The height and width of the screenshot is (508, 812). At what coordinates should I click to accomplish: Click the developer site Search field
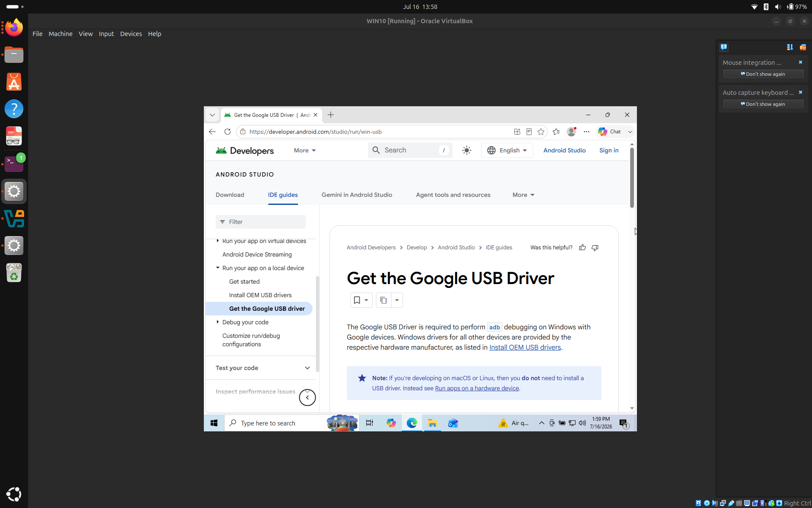410,150
